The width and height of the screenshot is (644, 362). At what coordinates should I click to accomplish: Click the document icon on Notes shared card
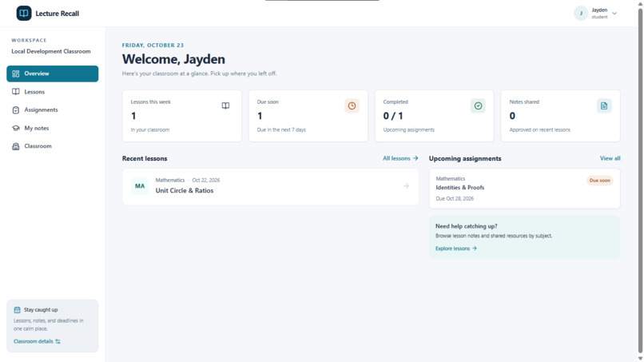coord(604,105)
